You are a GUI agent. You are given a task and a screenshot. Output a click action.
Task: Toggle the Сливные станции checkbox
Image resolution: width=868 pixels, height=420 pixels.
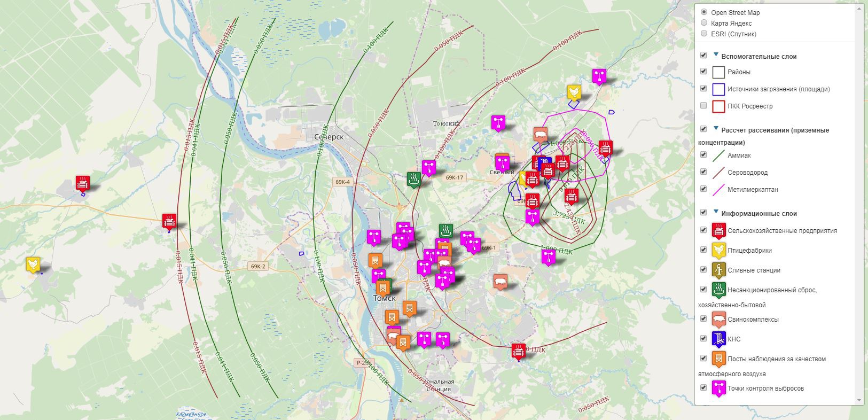(703, 269)
